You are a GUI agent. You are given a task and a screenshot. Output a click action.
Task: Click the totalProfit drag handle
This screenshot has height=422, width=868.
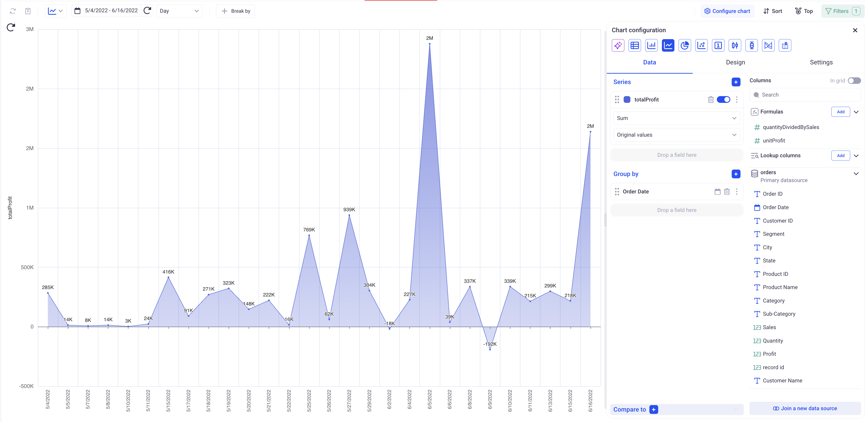coord(617,99)
